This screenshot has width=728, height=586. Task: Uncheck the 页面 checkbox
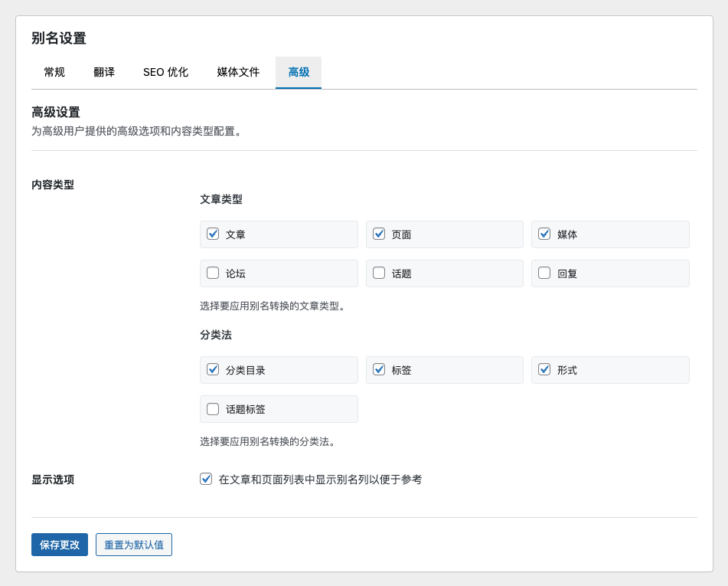(x=379, y=234)
